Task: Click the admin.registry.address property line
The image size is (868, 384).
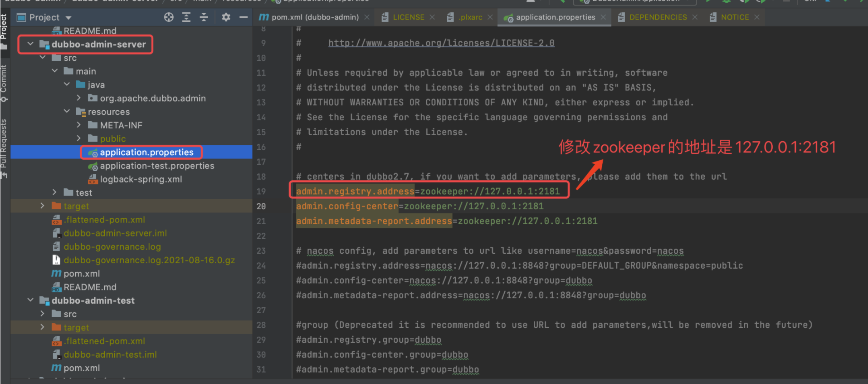Action: [x=428, y=192]
